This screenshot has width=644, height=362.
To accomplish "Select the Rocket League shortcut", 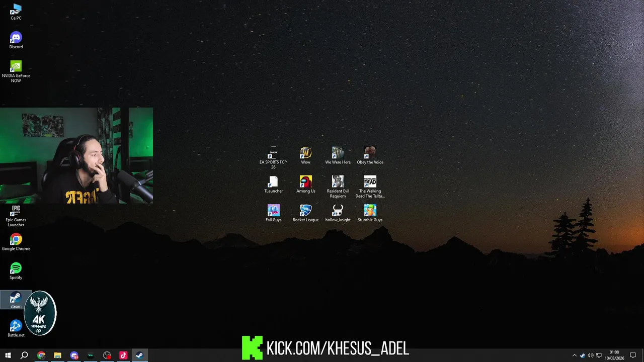I will tap(305, 213).
